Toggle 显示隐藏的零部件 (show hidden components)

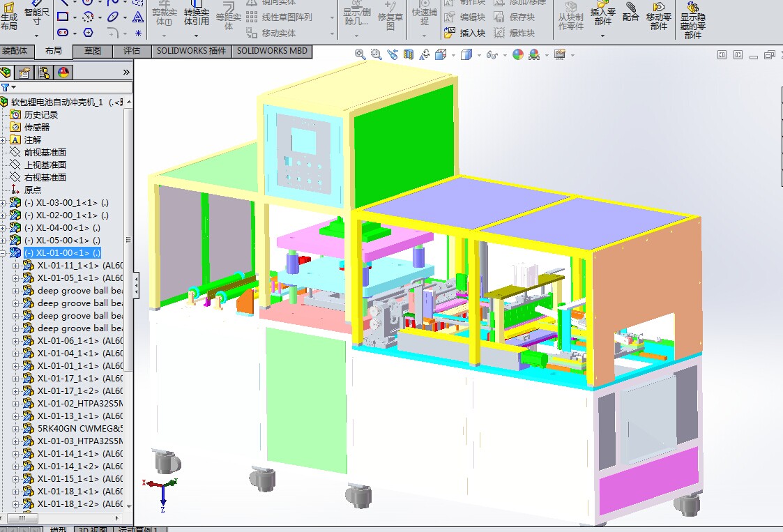pos(692,21)
